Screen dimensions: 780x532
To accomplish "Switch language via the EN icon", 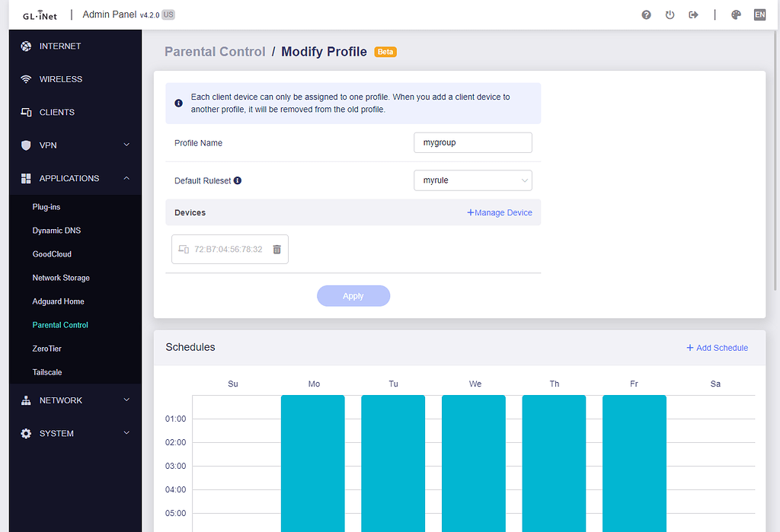I will 759,14.
